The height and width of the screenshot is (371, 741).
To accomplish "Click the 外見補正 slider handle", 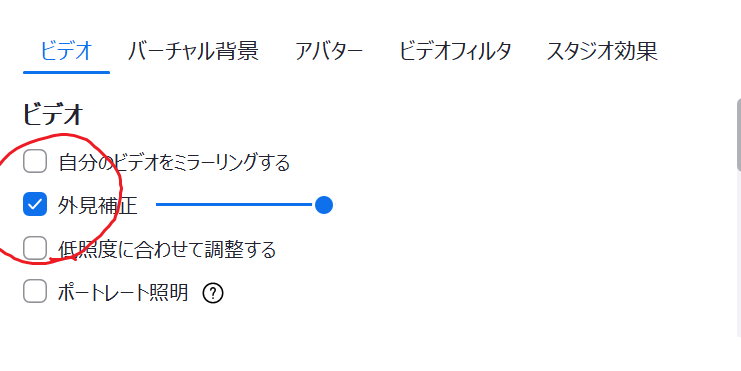I will [x=324, y=205].
